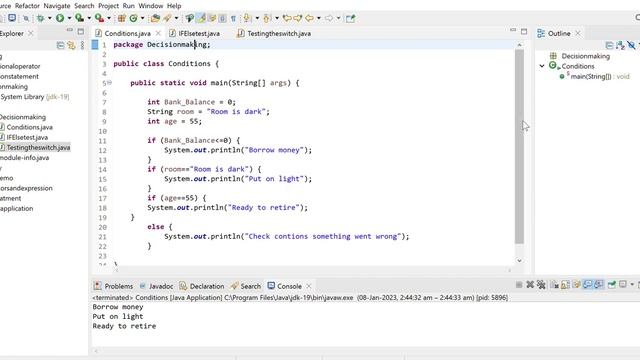Click Remove Launch X icon in Console
640x360 pixels.
[x=530, y=284]
